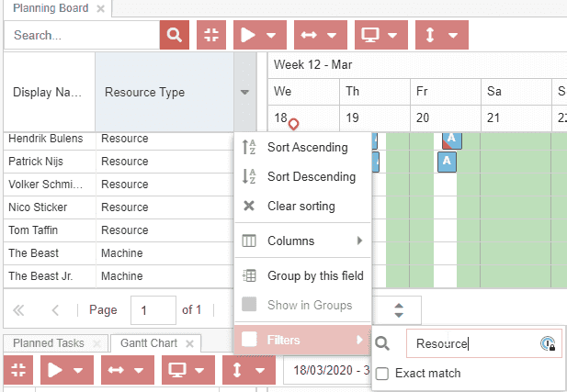
Task: Click horizontal resize arrows in top toolbar
Action: pos(309,35)
